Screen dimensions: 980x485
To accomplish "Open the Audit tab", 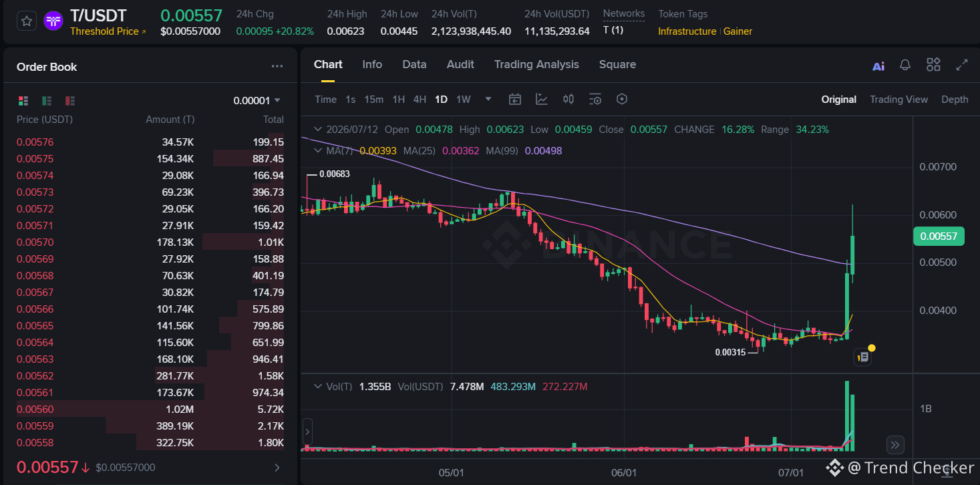I will pyautogui.click(x=460, y=65).
